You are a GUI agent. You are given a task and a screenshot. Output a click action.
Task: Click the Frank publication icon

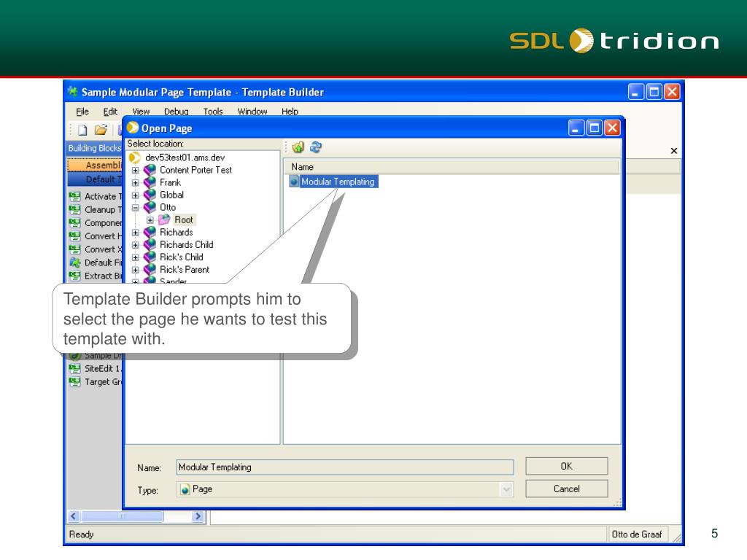pyautogui.click(x=150, y=182)
